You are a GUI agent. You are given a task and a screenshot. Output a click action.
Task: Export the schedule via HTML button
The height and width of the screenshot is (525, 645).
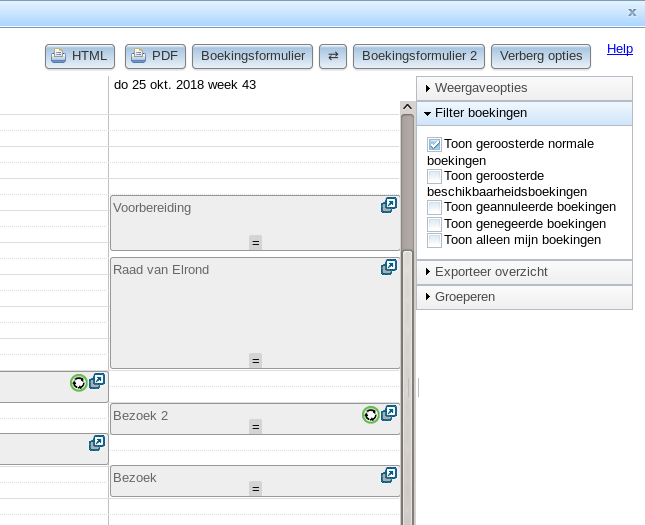coord(80,56)
